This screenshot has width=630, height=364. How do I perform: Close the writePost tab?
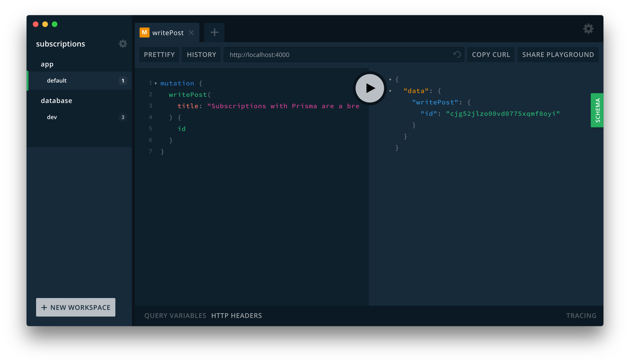coord(191,33)
